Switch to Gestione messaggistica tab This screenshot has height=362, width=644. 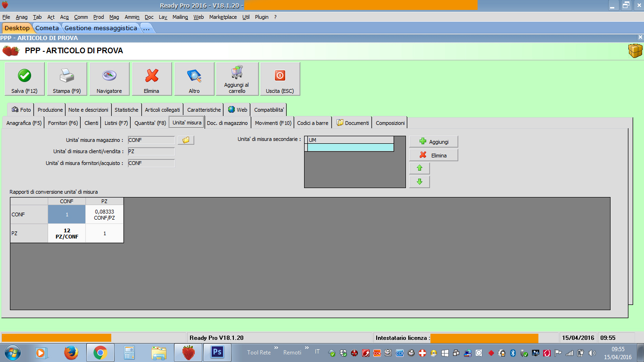coord(101,28)
